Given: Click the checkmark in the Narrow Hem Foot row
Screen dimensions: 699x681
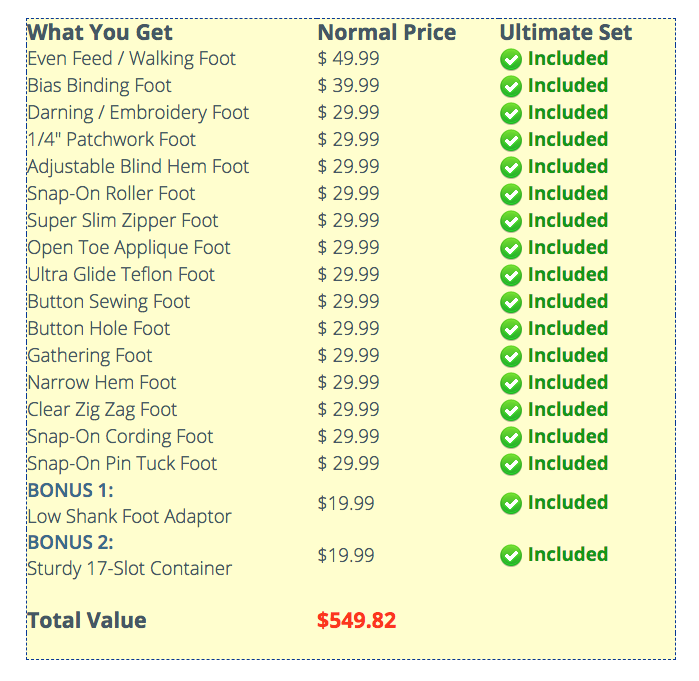Looking at the screenshot, I should coord(511,384).
